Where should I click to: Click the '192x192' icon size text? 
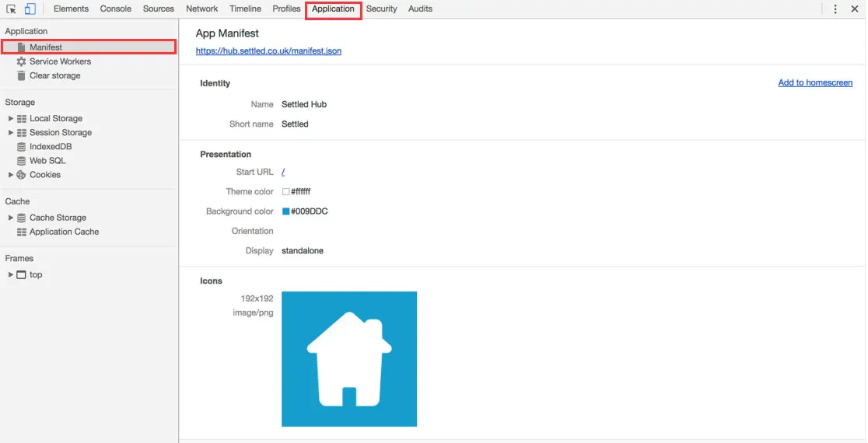[257, 298]
